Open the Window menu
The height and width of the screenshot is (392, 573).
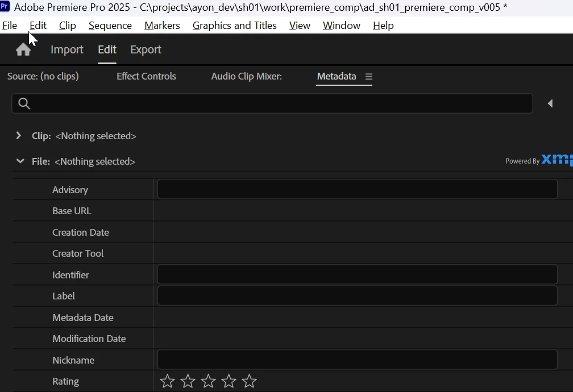[x=342, y=26]
